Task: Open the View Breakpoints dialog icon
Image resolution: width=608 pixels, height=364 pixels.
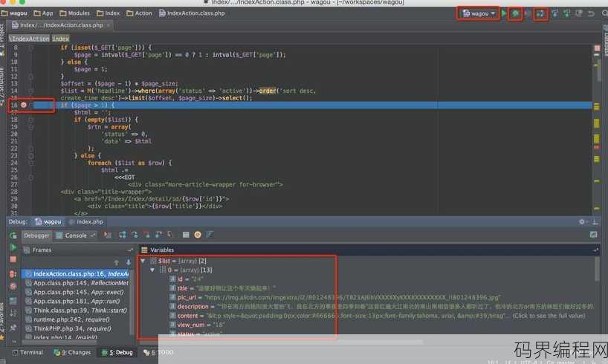Action: pyautogui.click(x=13, y=274)
